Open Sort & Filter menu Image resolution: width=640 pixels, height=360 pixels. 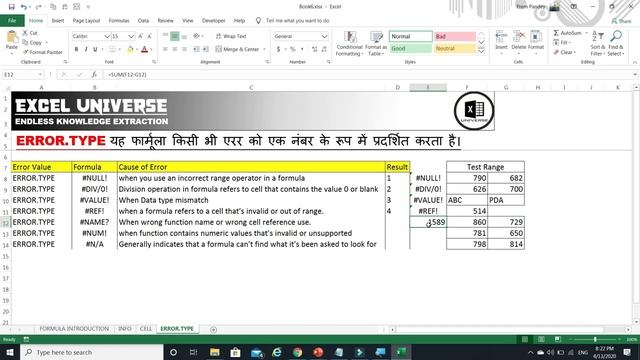pos(598,43)
